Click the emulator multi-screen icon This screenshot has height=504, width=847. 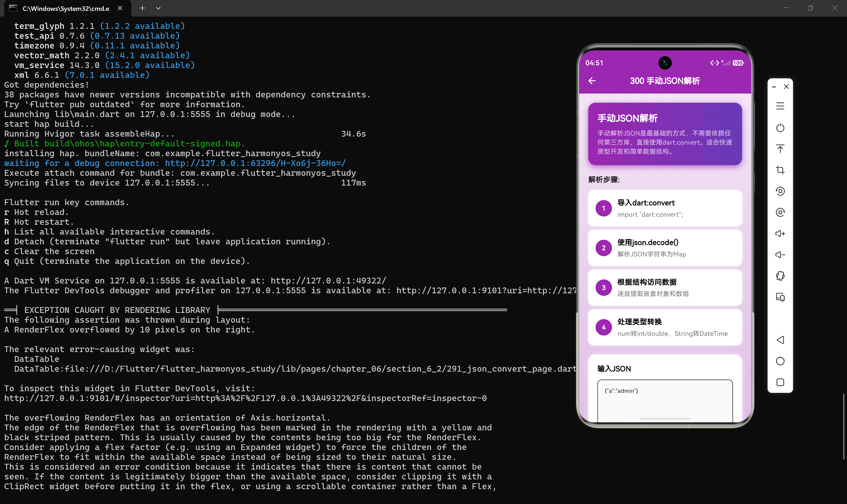click(780, 297)
